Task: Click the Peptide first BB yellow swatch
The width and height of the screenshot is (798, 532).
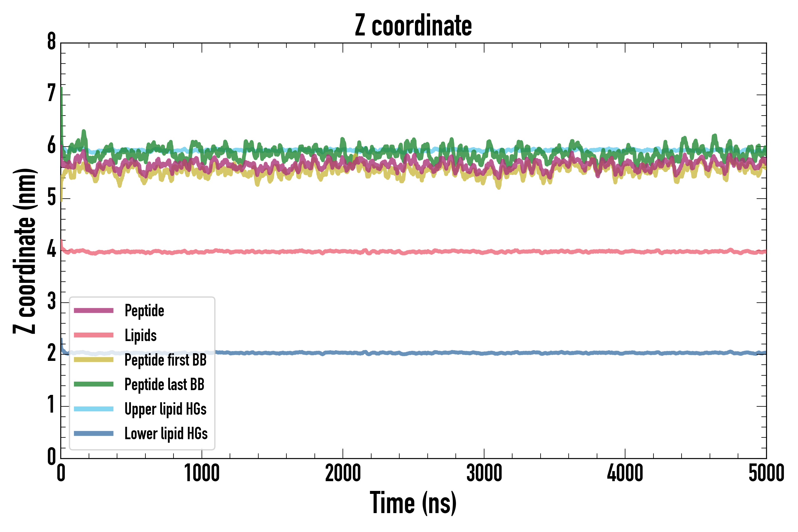Action: (x=94, y=360)
